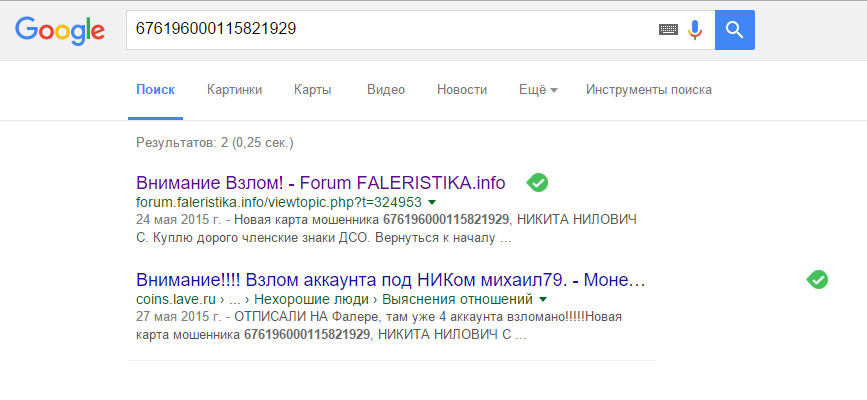
Task: Select the Поиск tab
Action: 155,90
